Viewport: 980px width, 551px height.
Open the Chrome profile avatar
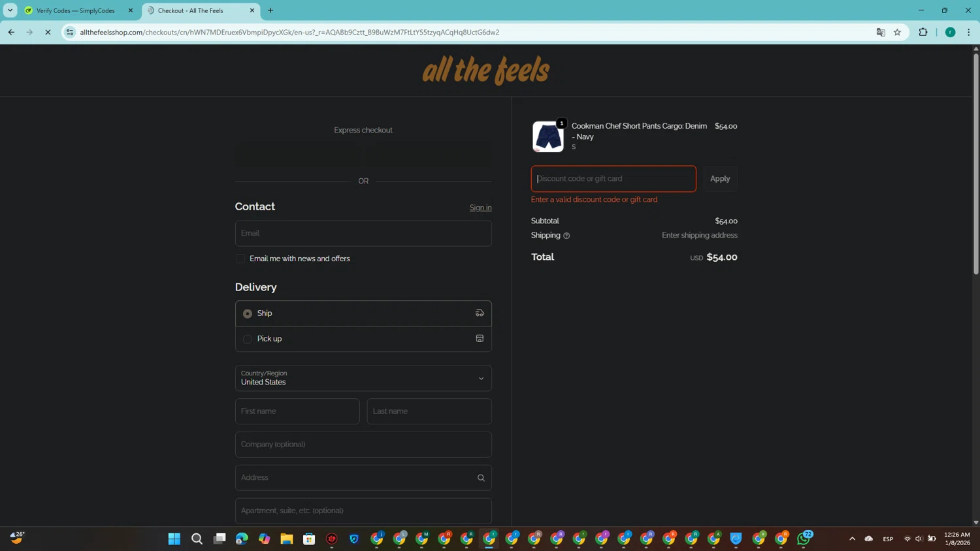(x=951, y=32)
